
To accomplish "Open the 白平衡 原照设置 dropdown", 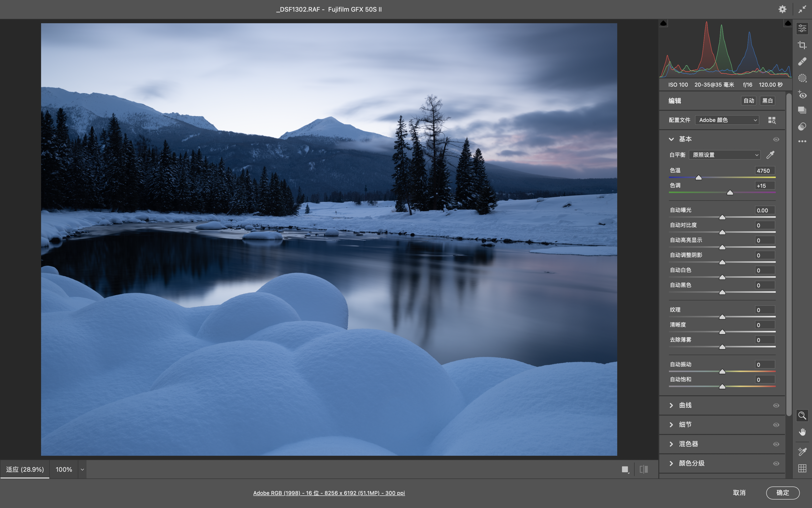I will (x=725, y=155).
